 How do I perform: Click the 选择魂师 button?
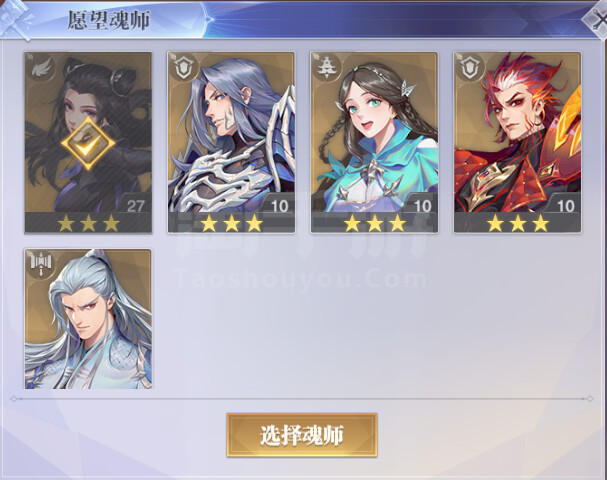click(x=302, y=435)
